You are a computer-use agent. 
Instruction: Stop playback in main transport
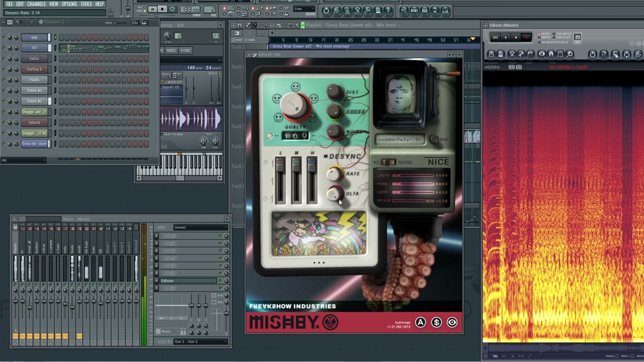click(162, 9)
